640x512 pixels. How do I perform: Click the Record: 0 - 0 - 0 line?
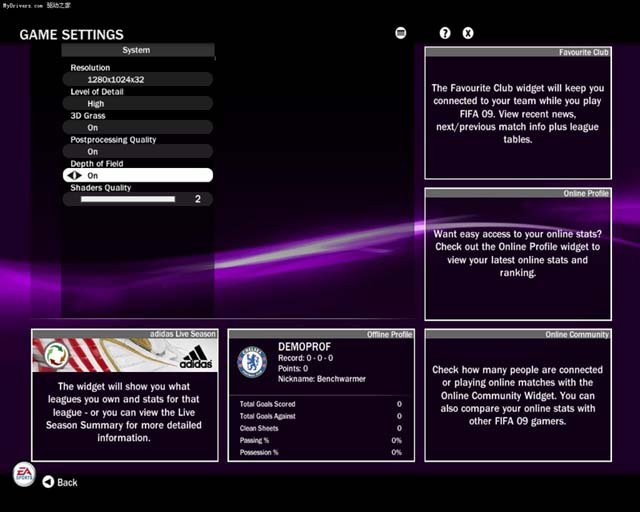pyautogui.click(x=305, y=358)
